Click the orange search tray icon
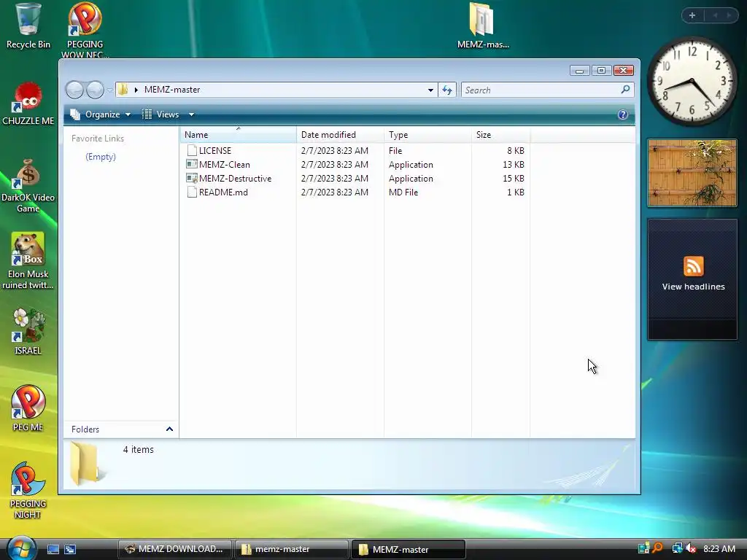747x560 pixels. 657,548
